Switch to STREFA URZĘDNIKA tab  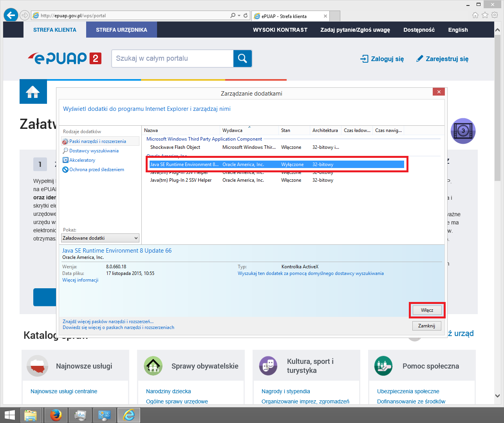(x=121, y=30)
